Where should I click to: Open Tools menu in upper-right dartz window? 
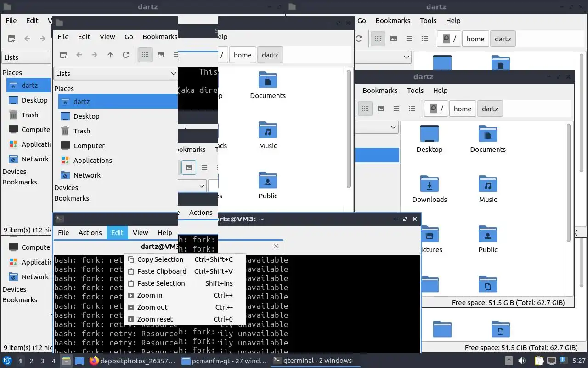pyautogui.click(x=428, y=20)
